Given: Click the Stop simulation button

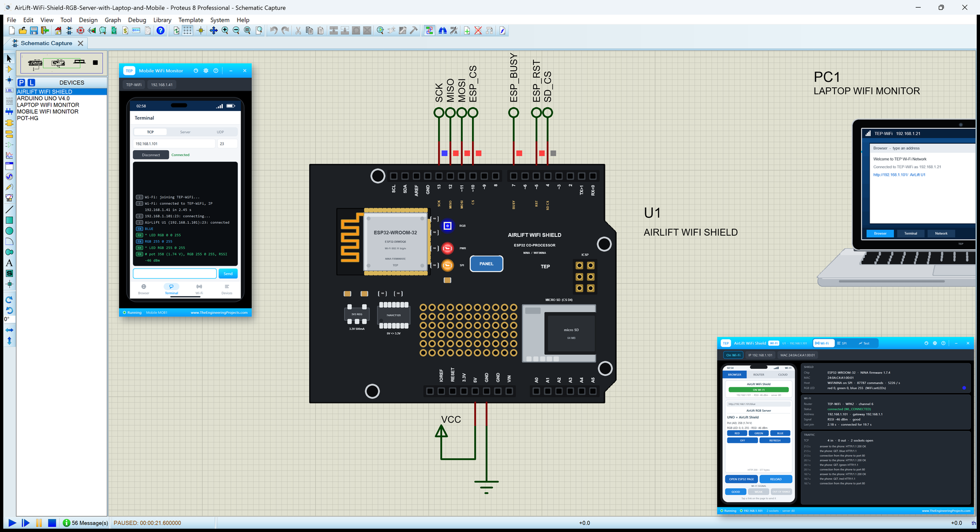Looking at the screenshot, I should tap(52, 523).
